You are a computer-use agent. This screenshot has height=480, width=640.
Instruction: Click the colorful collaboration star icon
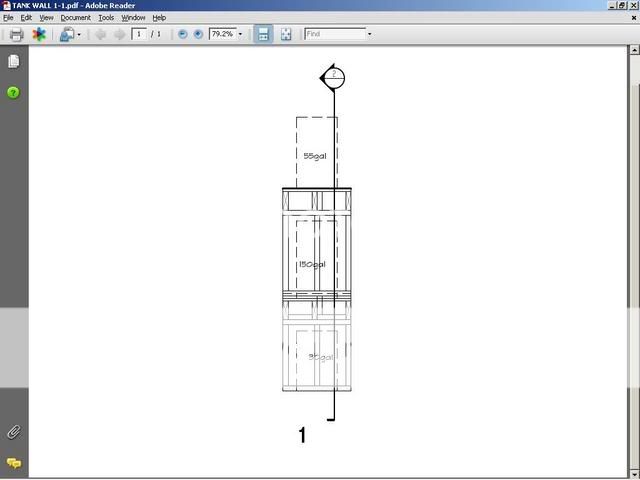point(39,34)
